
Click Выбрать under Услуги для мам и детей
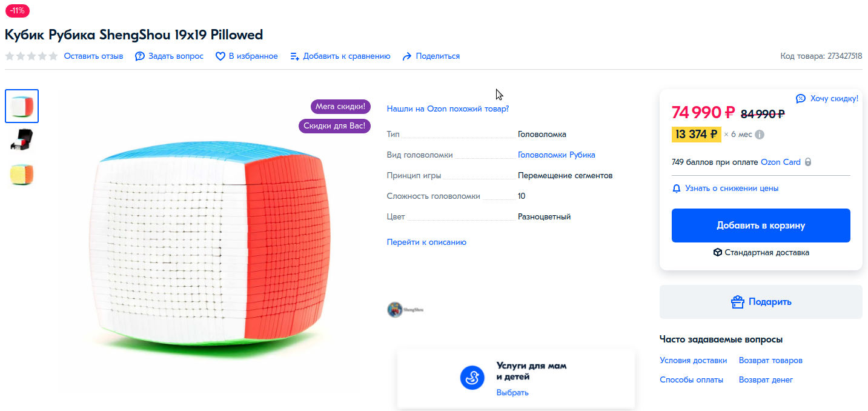point(512,393)
